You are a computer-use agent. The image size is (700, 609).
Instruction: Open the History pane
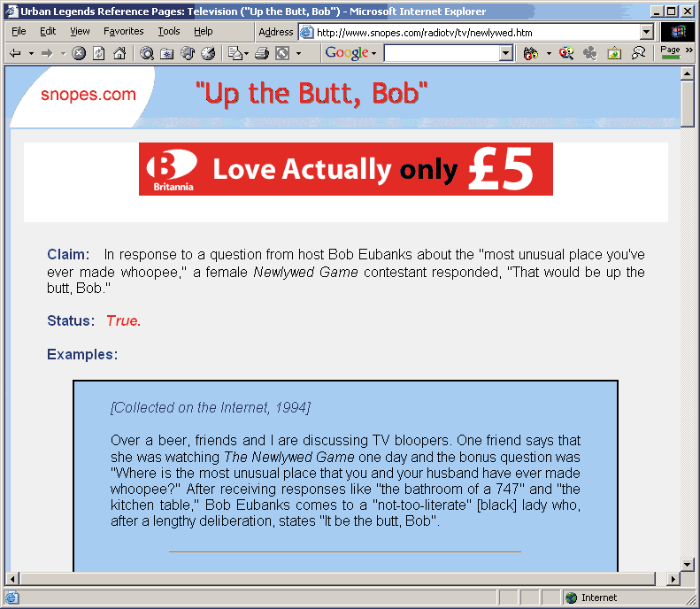click(208, 54)
